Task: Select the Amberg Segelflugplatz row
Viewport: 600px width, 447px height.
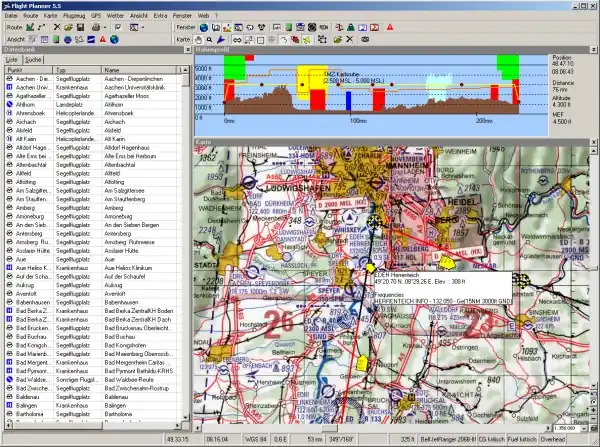Action: tap(93, 208)
